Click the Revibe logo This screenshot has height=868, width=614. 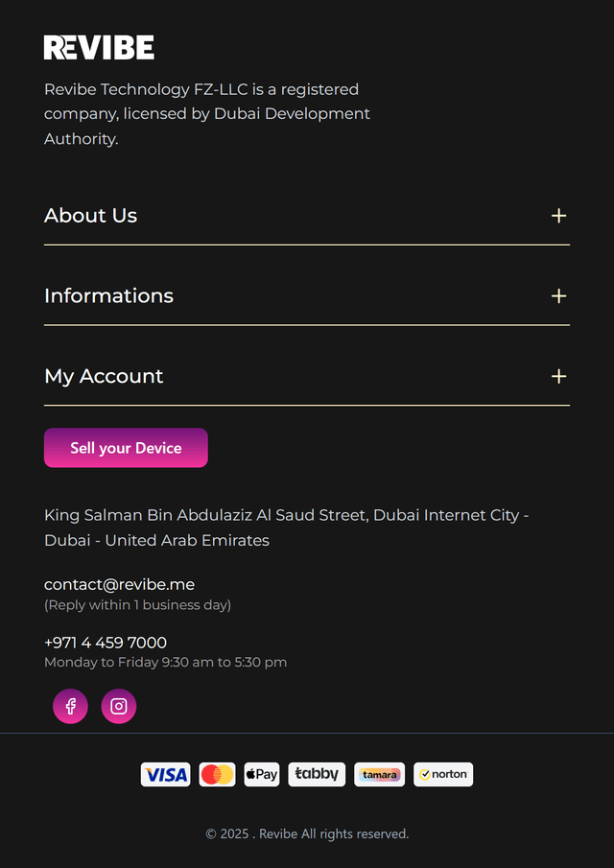click(99, 47)
